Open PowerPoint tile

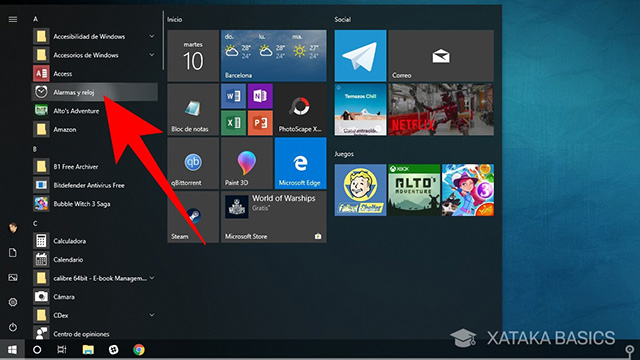(260, 123)
